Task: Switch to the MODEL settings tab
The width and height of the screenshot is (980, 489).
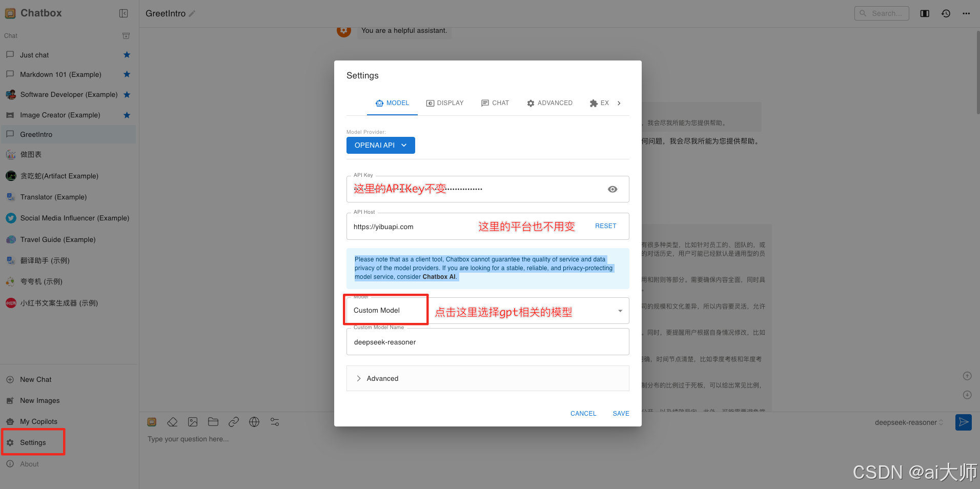Action: [392, 103]
